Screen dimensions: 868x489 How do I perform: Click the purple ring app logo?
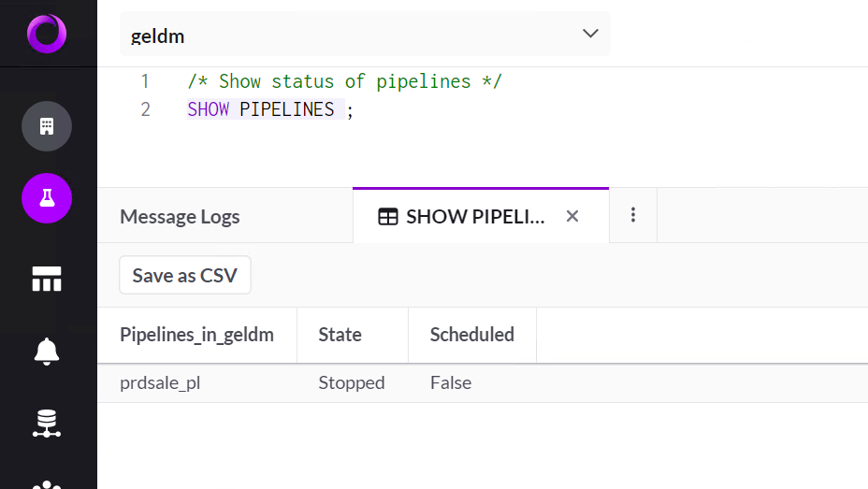pos(46,34)
